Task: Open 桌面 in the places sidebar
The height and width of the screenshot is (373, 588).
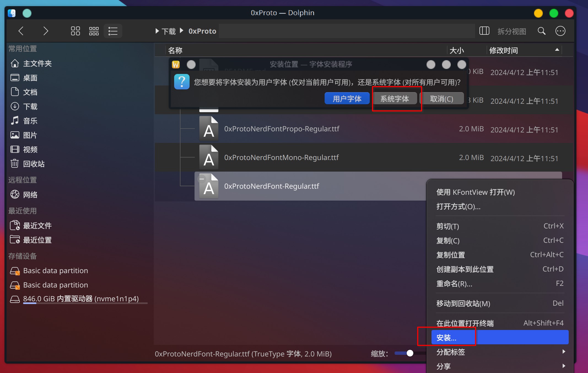Action: tap(30, 78)
